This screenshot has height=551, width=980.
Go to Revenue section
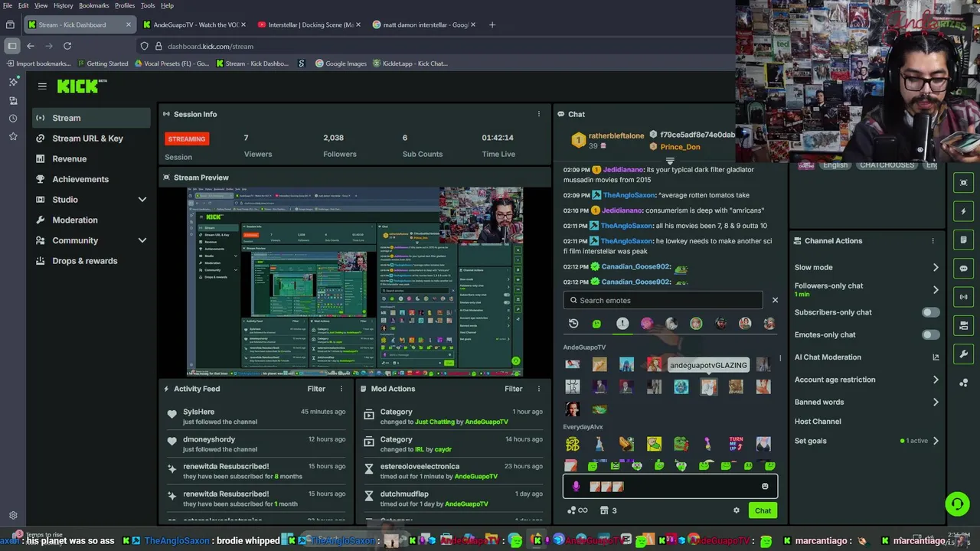click(91, 159)
